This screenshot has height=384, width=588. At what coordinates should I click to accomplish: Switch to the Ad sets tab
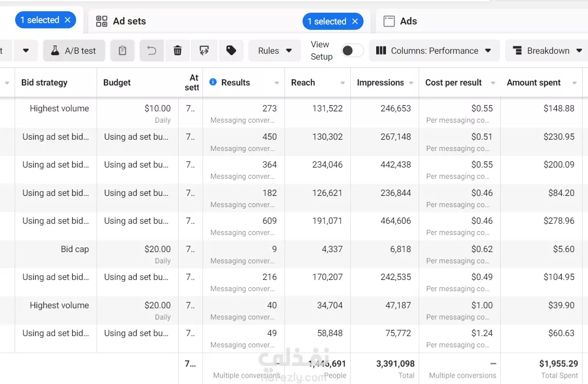129,21
